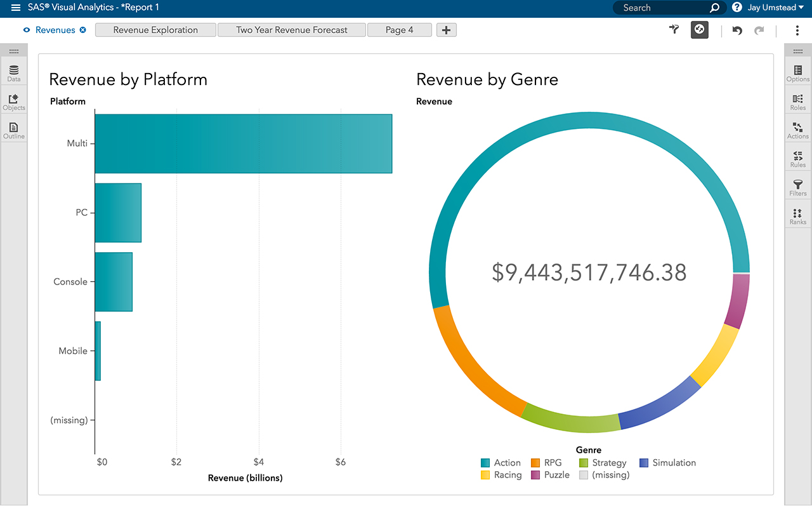The image size is (812, 508).
Task: Open the Outline panel
Action: [x=14, y=130]
